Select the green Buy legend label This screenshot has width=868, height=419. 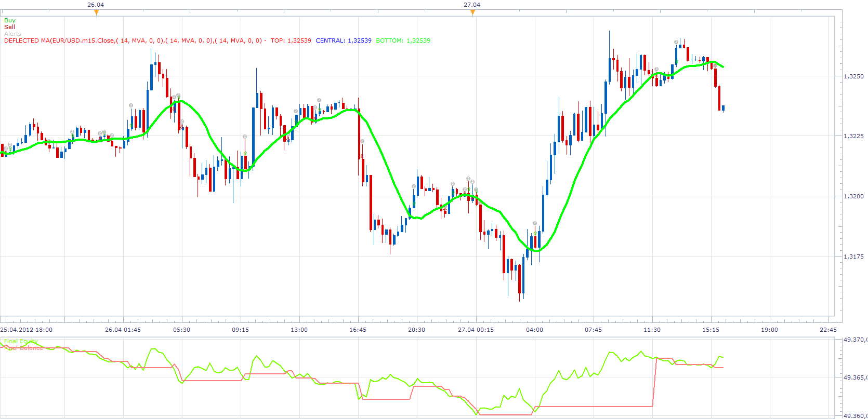click(x=10, y=20)
